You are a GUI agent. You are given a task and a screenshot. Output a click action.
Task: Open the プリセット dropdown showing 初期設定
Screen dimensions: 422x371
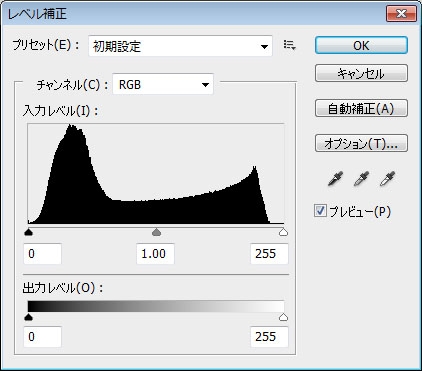(180, 46)
